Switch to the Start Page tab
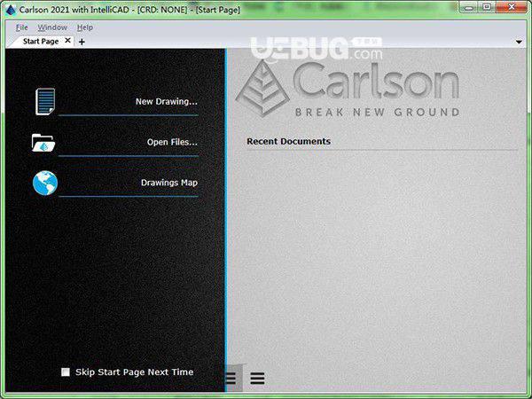The image size is (532, 399). (x=41, y=42)
